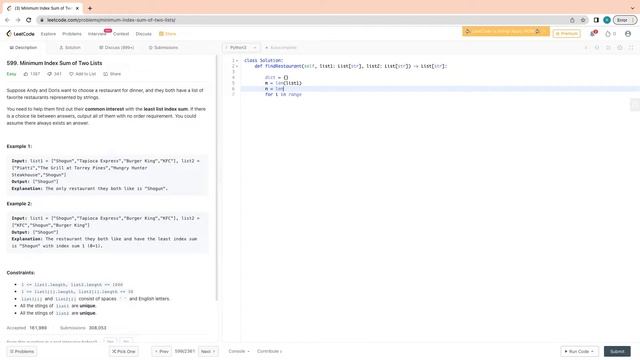
Task: Open the user profile avatar icon
Action: 628,34
